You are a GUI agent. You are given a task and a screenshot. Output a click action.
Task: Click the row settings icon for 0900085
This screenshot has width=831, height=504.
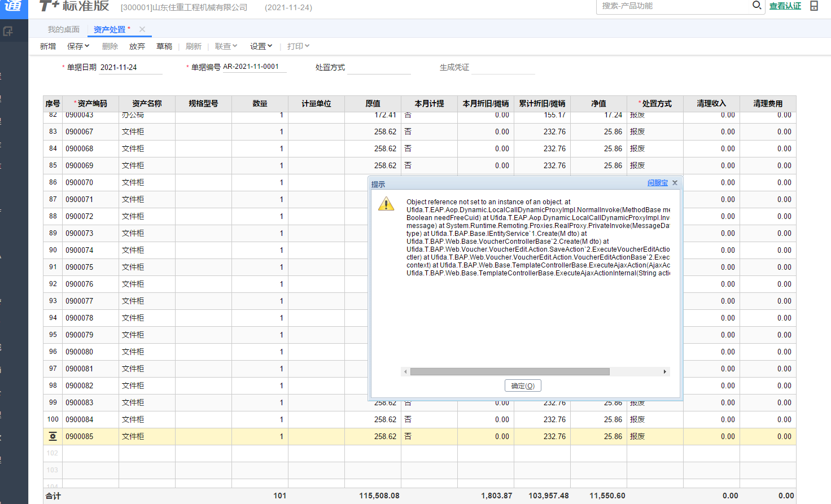coord(53,436)
